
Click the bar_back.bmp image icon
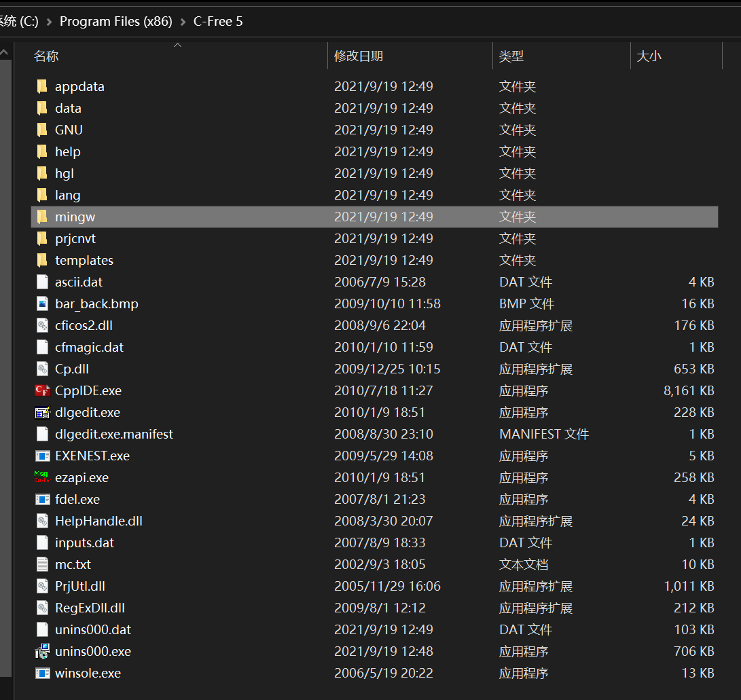[43, 303]
